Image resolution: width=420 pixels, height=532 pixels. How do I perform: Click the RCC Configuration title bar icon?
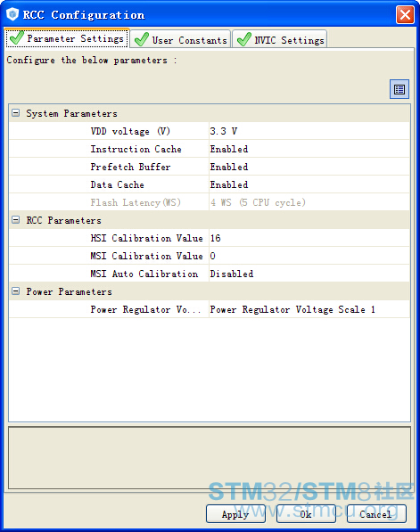click(12, 14)
